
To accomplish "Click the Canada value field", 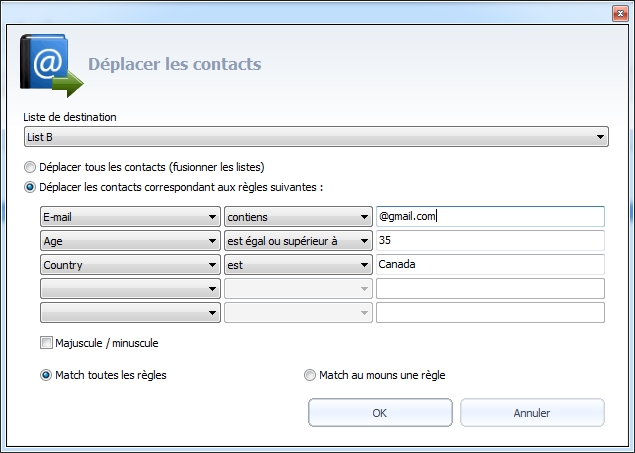I will pos(490,265).
